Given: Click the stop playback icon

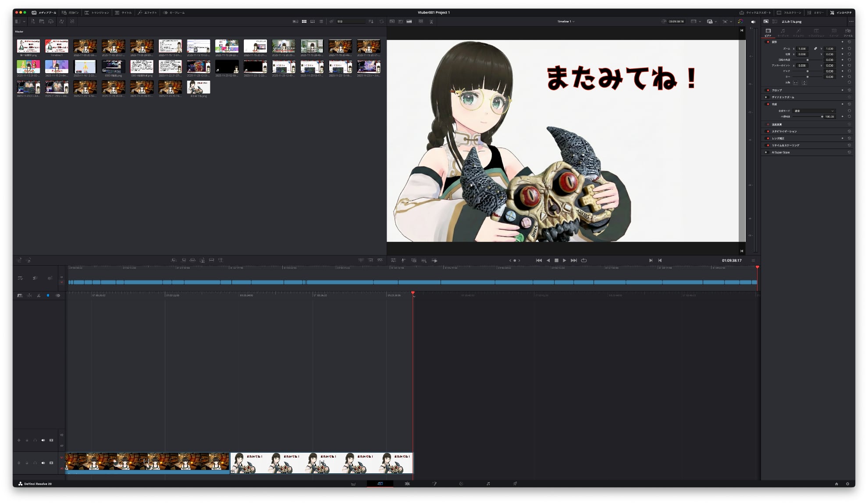Looking at the screenshot, I should point(556,260).
